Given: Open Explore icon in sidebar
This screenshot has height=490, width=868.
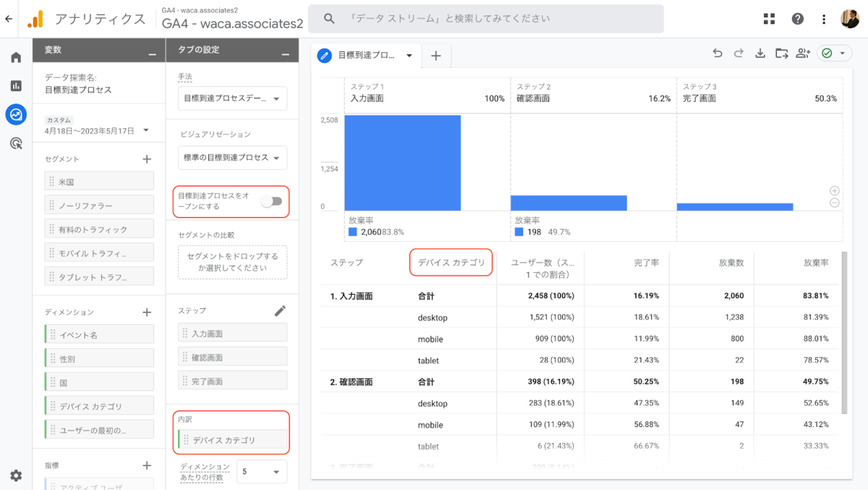Looking at the screenshot, I should tap(16, 114).
